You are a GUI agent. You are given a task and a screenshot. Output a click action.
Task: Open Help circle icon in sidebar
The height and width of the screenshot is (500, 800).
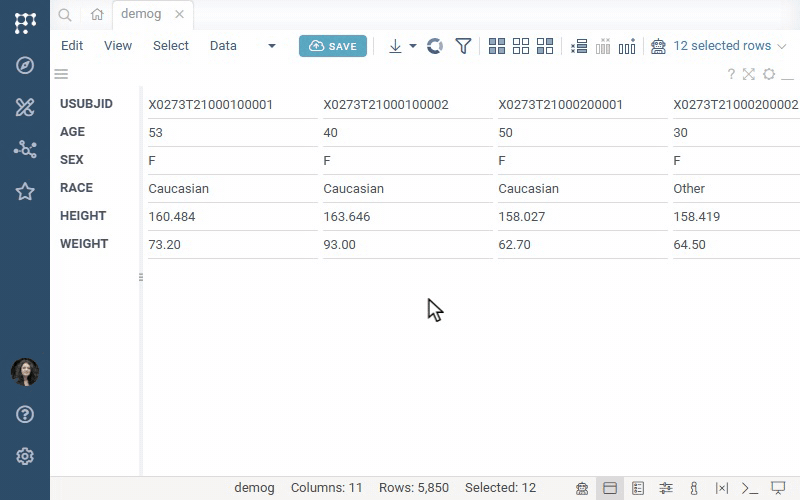24,414
